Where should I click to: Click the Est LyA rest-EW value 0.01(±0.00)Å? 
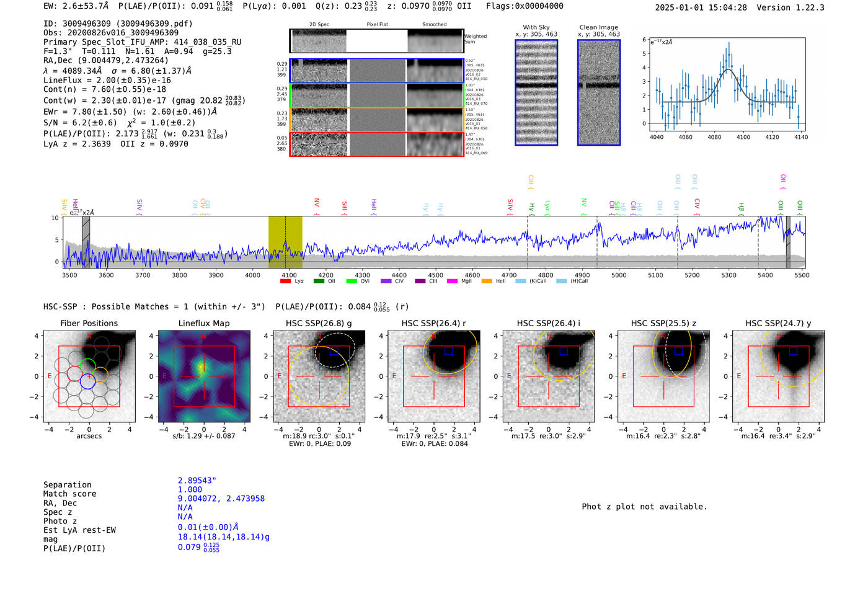[208, 527]
